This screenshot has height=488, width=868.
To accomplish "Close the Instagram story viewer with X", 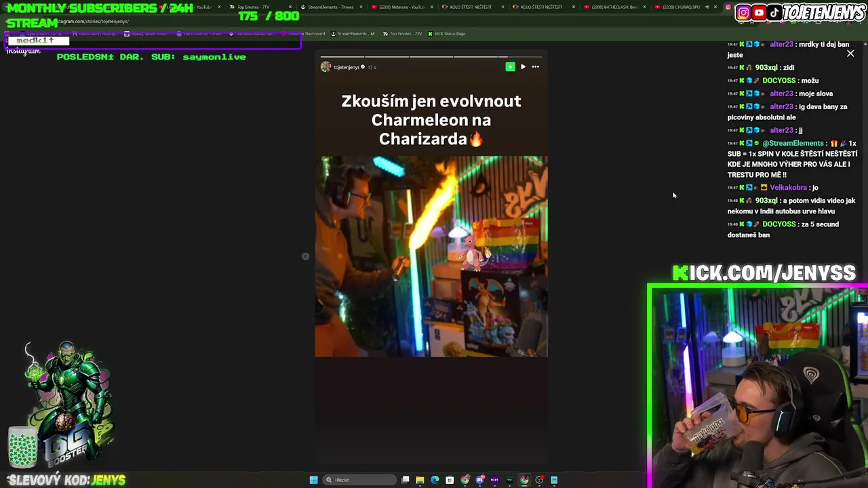I will click(850, 54).
